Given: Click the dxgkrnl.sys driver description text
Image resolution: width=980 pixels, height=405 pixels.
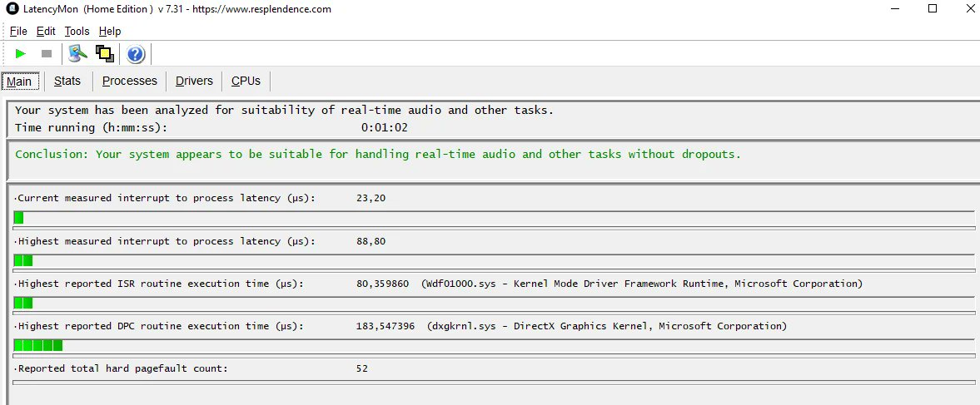Looking at the screenshot, I should click(x=607, y=326).
